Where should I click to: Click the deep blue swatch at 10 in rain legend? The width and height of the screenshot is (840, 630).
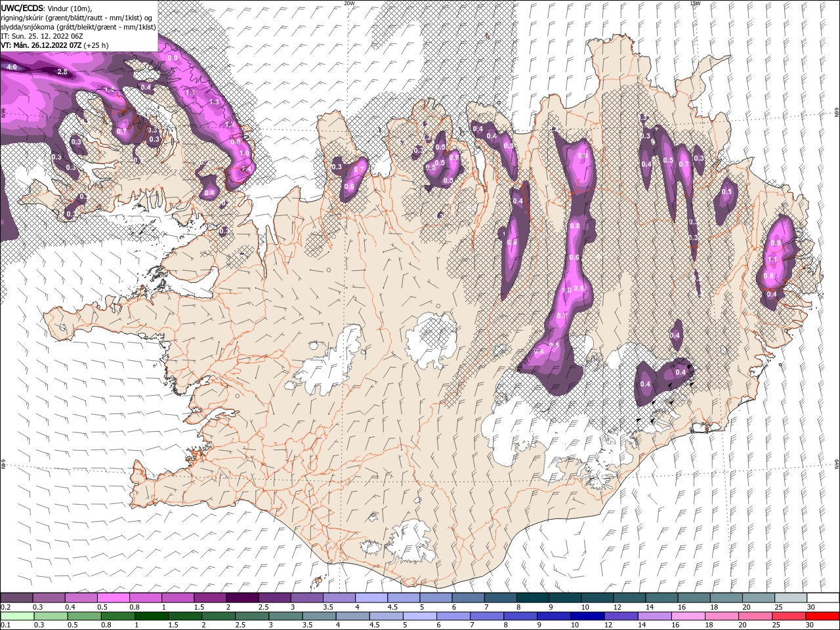tap(586, 616)
